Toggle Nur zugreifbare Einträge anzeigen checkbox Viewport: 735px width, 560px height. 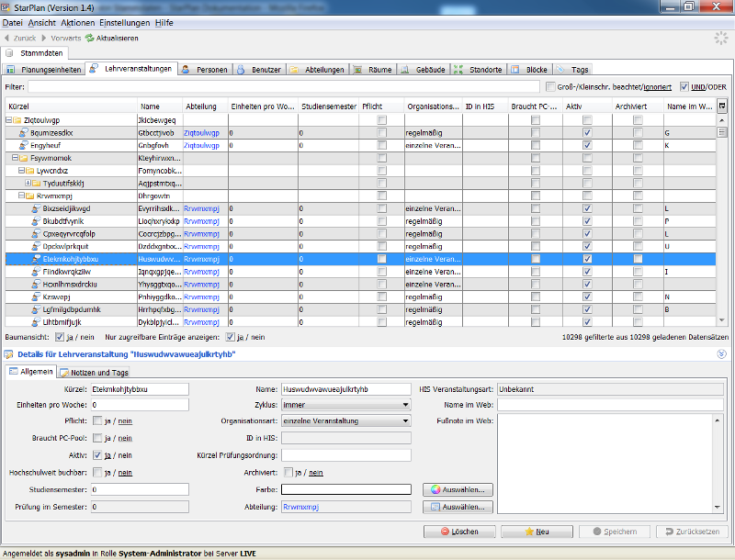(x=230, y=337)
